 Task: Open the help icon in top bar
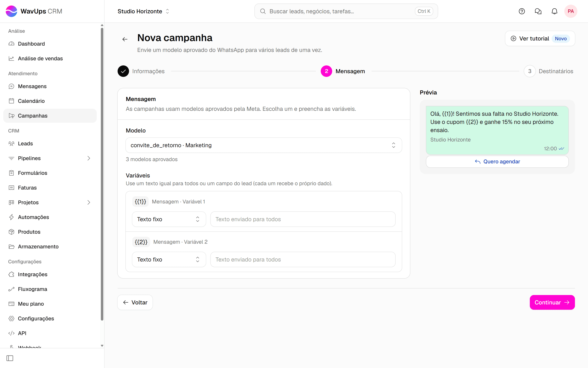click(x=522, y=11)
